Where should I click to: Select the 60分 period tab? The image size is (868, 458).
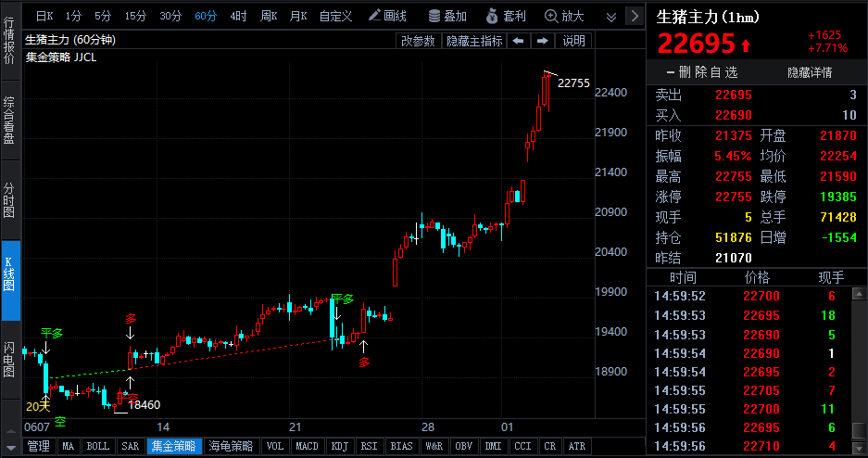[x=206, y=16]
